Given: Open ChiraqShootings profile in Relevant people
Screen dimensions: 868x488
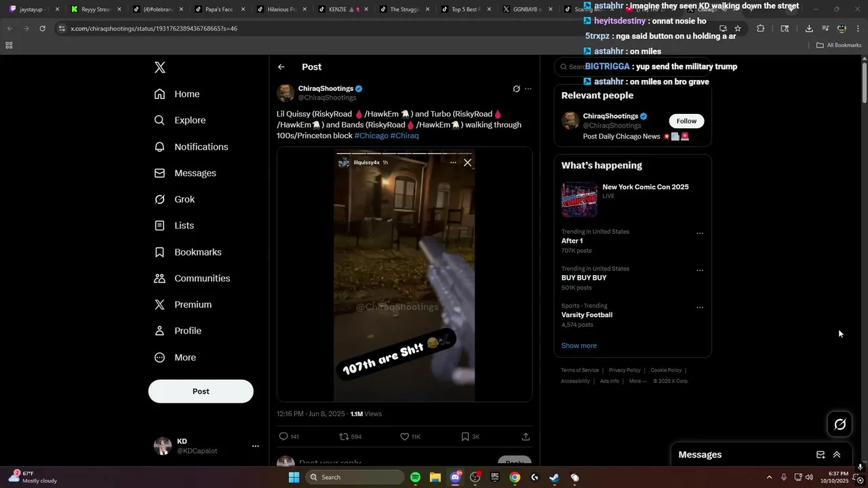Looking at the screenshot, I should (x=610, y=116).
